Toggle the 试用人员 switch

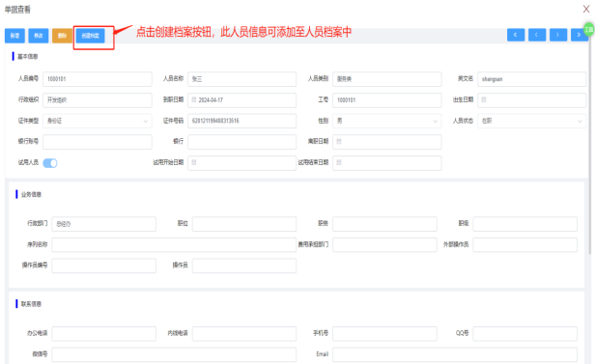(x=50, y=163)
